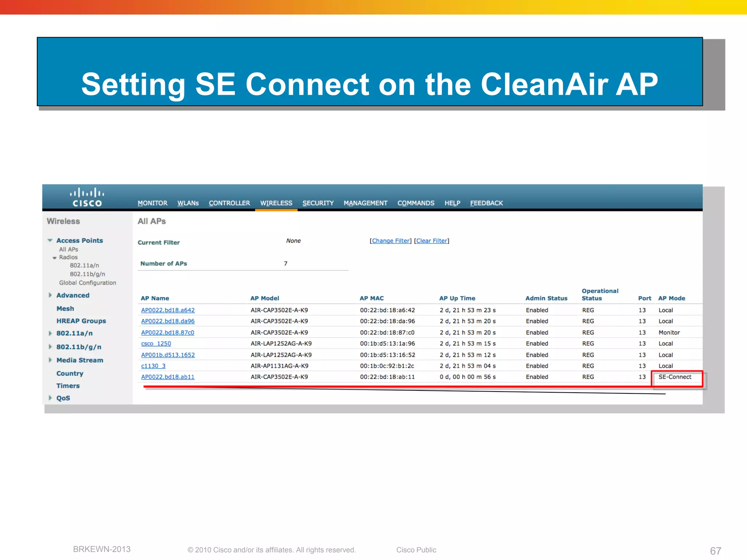Screen dimensions: 747x560
Task: Open AP0022.bd18.a642 access point
Action: [x=168, y=310]
